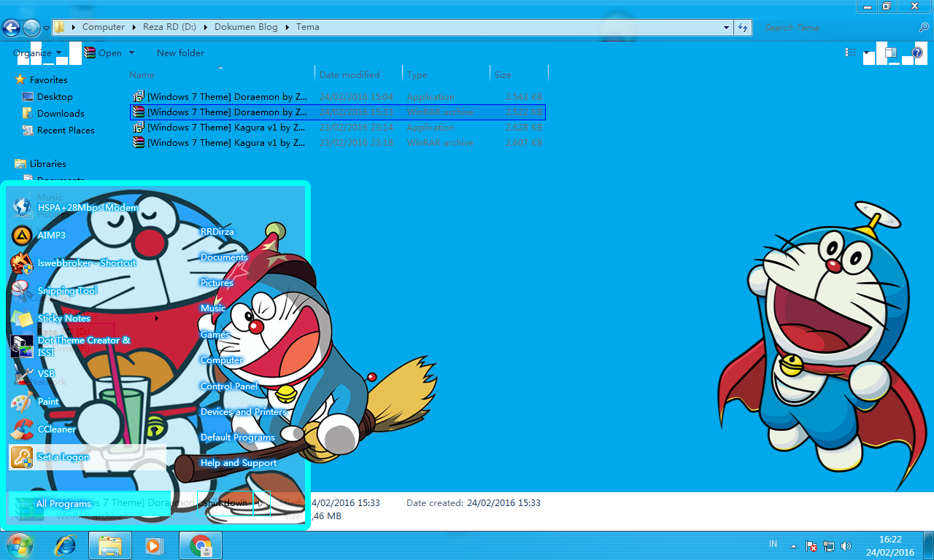Sort by Date modified column header

tap(359, 75)
